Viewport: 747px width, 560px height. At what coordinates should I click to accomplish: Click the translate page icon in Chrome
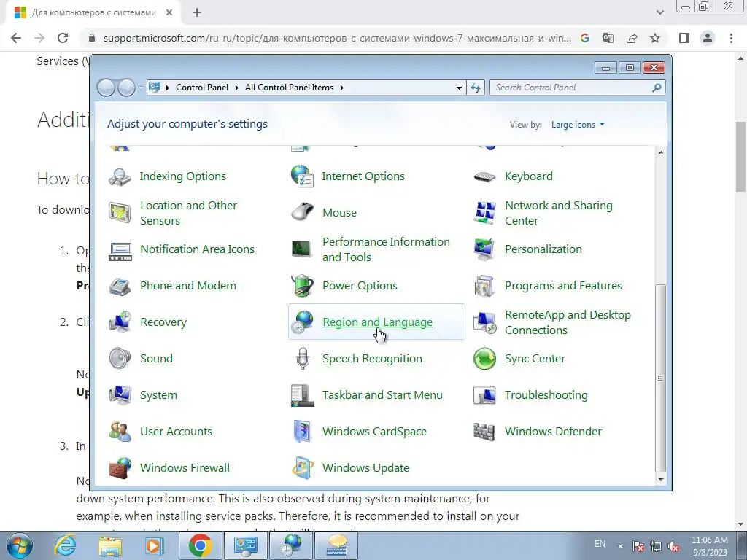(x=608, y=38)
